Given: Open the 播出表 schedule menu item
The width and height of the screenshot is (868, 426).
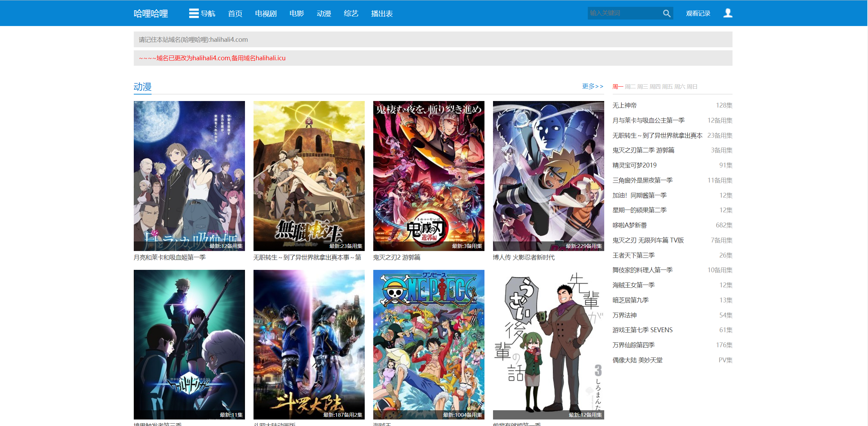Looking at the screenshot, I should (382, 14).
